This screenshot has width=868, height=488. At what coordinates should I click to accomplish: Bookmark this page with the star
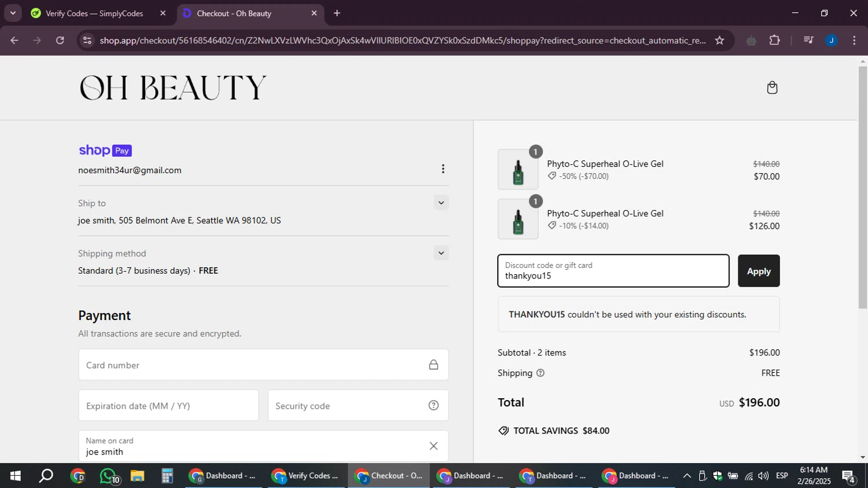719,41
